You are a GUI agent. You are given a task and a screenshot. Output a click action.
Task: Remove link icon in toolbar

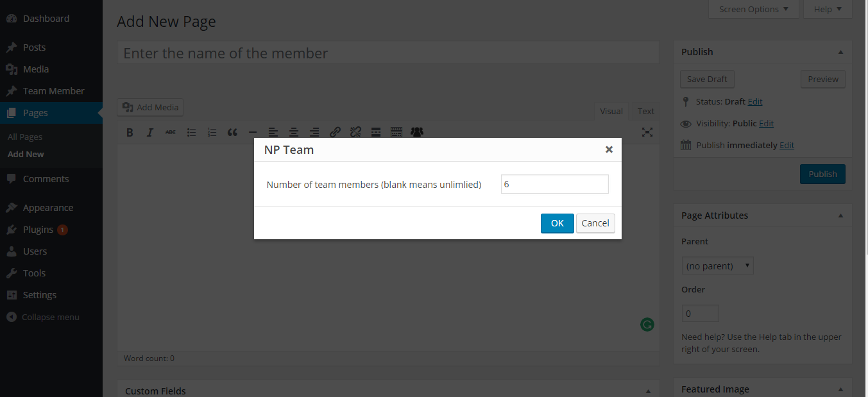coord(355,132)
